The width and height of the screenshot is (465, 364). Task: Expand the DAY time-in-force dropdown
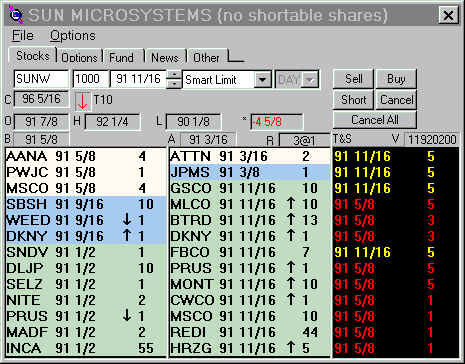pyautogui.click(x=310, y=80)
